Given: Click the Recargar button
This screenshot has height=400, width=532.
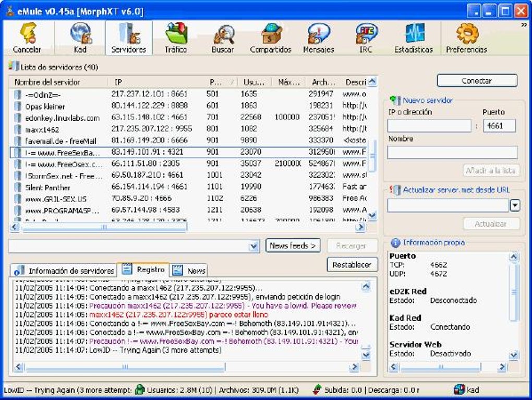Looking at the screenshot, I should pyautogui.click(x=352, y=245).
